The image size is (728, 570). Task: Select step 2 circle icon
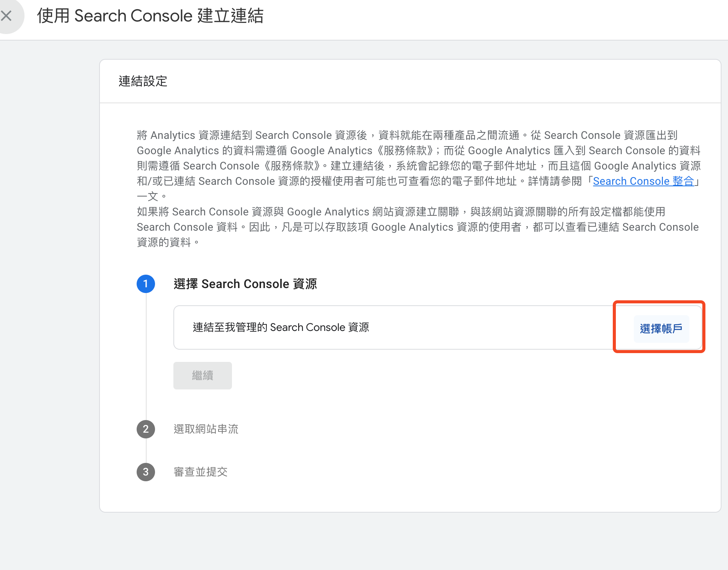coord(146,429)
